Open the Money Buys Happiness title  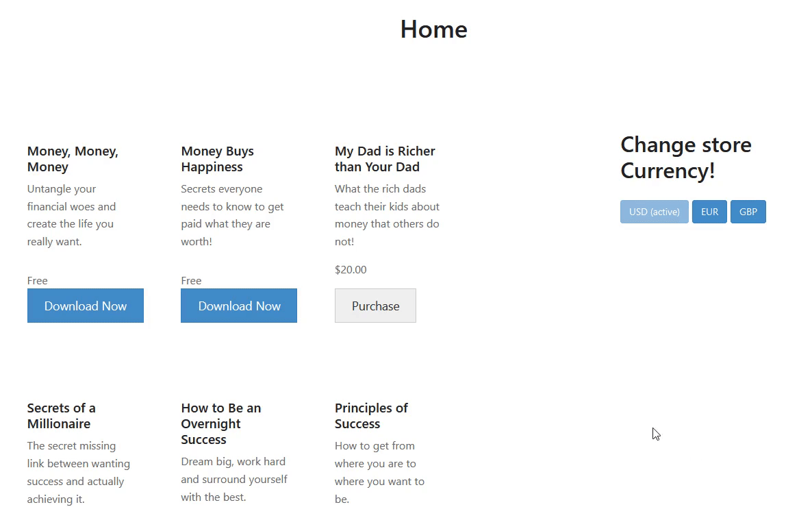click(x=217, y=159)
